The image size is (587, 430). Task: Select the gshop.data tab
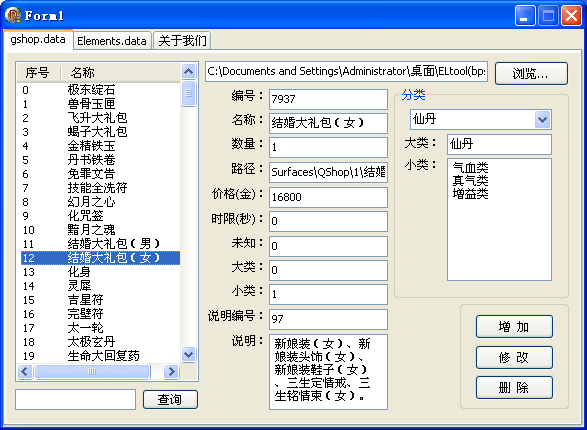click(38, 39)
